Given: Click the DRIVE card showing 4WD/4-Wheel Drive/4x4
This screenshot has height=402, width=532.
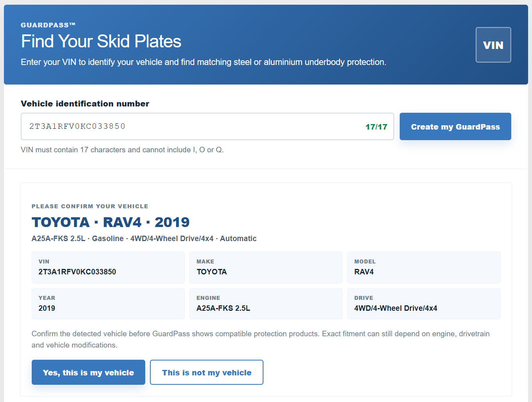Looking at the screenshot, I should (424, 304).
